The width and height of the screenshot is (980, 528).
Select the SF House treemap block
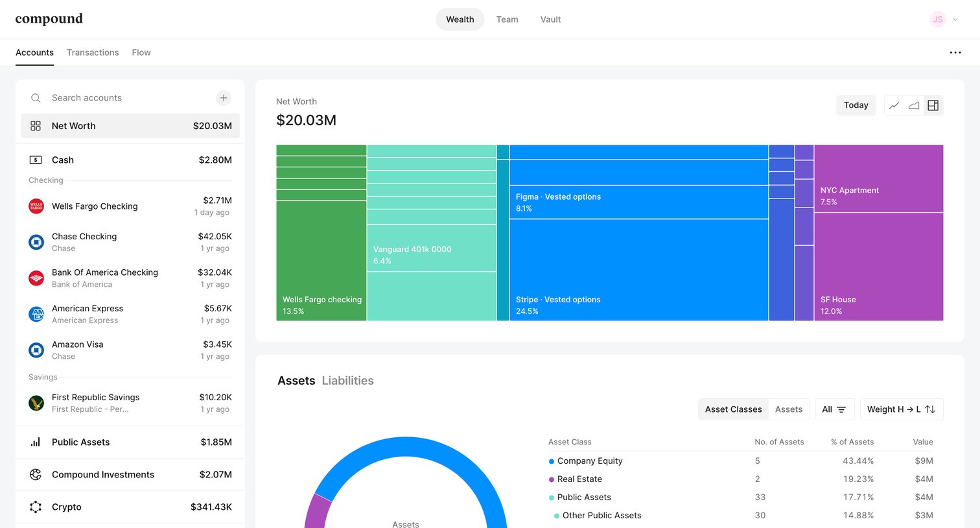[x=879, y=267]
